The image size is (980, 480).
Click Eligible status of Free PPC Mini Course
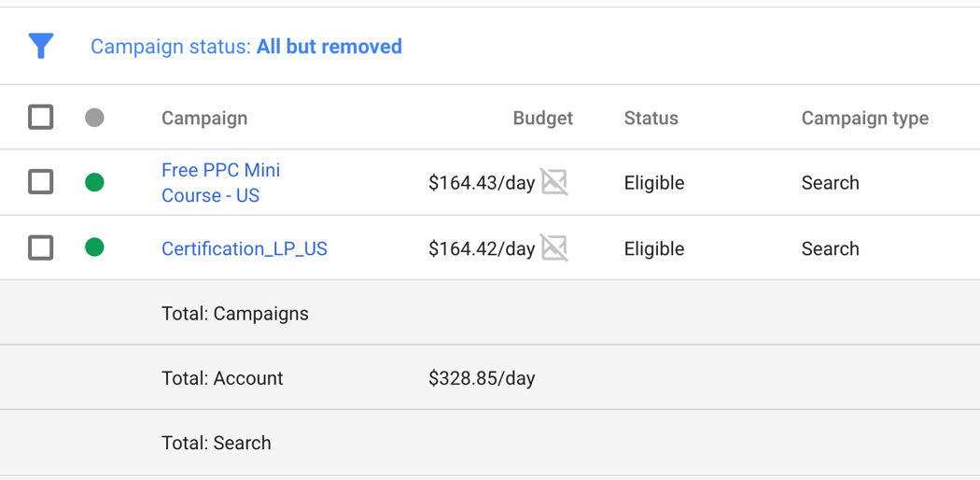coord(653,183)
